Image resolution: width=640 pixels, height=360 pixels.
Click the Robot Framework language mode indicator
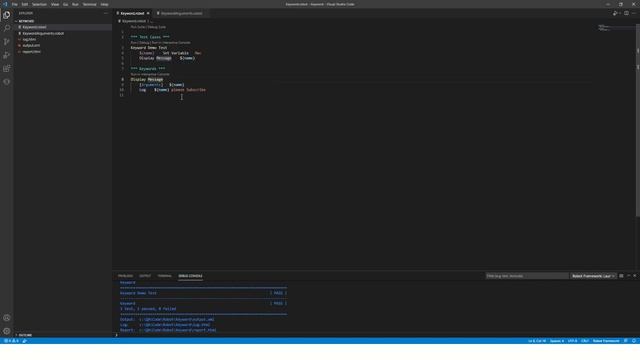606,341
